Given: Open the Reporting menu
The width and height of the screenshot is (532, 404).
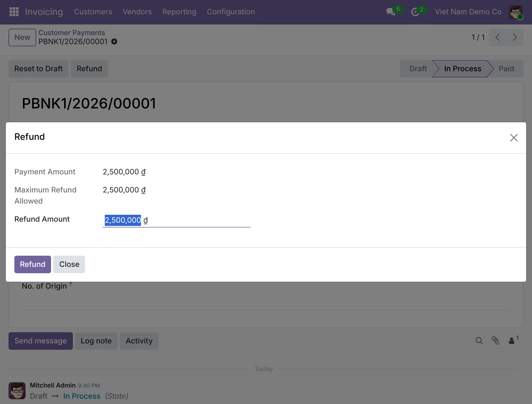Looking at the screenshot, I should 179,12.
